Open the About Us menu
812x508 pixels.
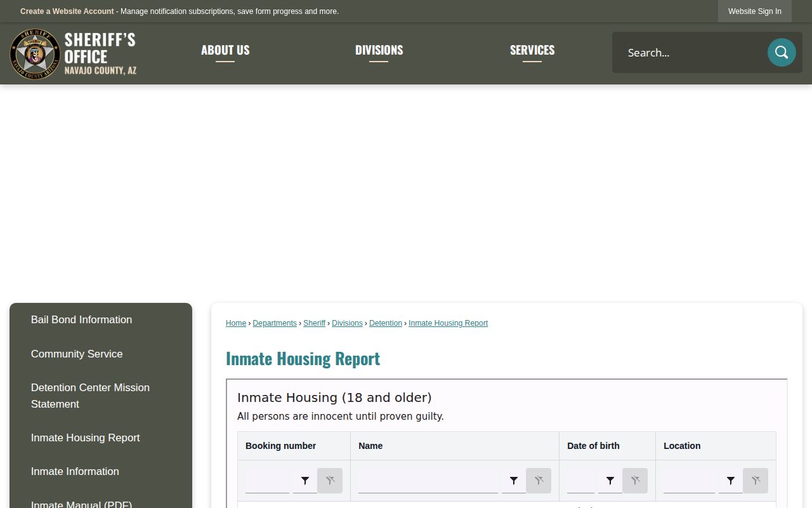tap(225, 50)
